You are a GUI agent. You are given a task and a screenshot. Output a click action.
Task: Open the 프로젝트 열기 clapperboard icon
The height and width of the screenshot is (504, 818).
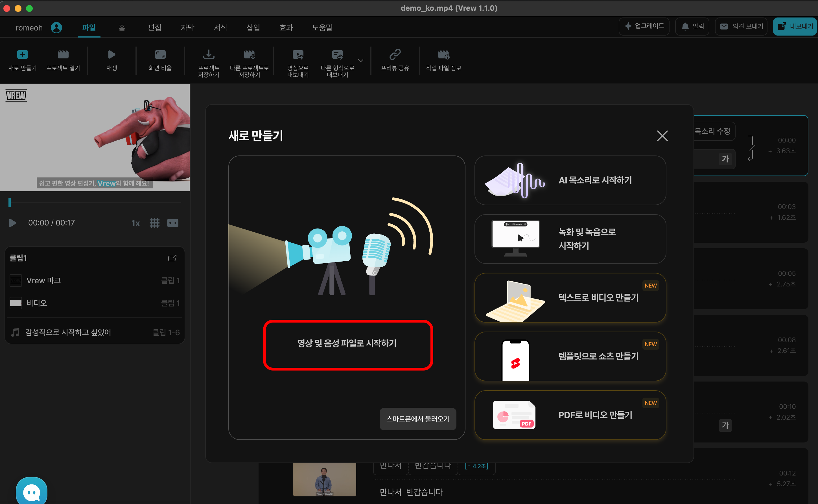[63, 55]
